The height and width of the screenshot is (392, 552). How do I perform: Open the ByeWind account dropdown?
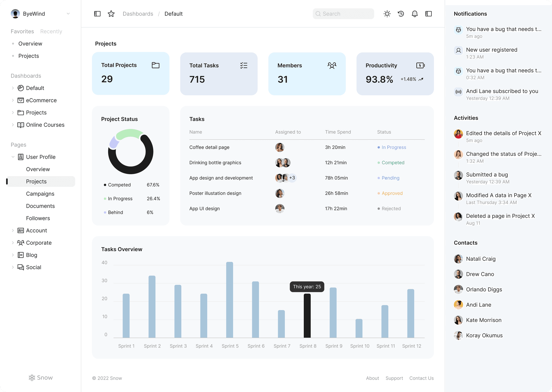click(68, 13)
